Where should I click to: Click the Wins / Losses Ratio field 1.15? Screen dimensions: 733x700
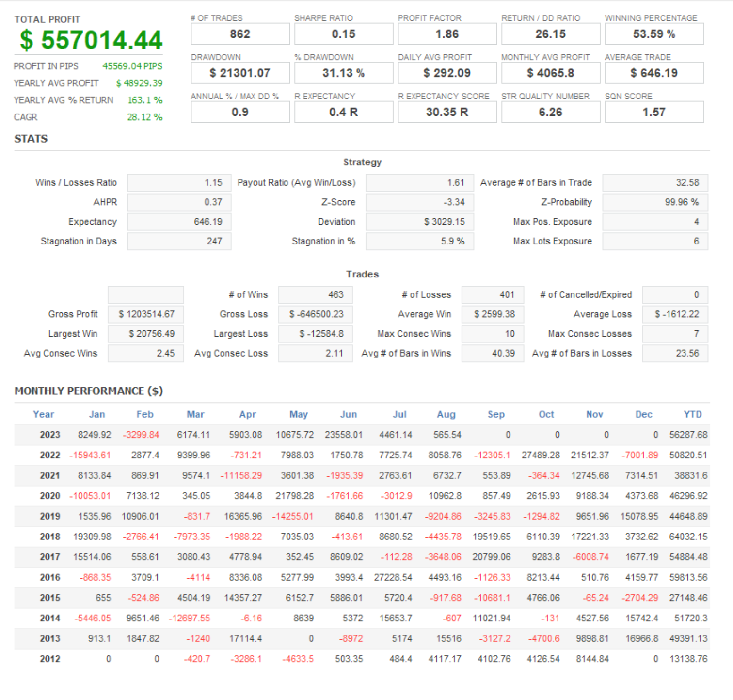[x=179, y=183]
